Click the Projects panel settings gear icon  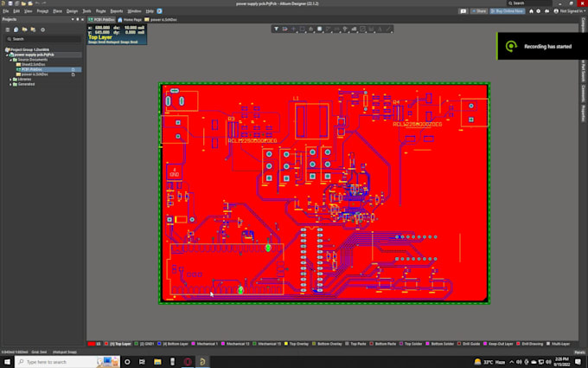(42, 29)
